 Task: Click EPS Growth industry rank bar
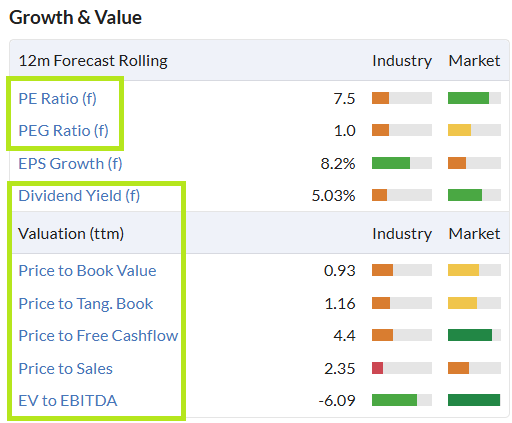pos(402,163)
